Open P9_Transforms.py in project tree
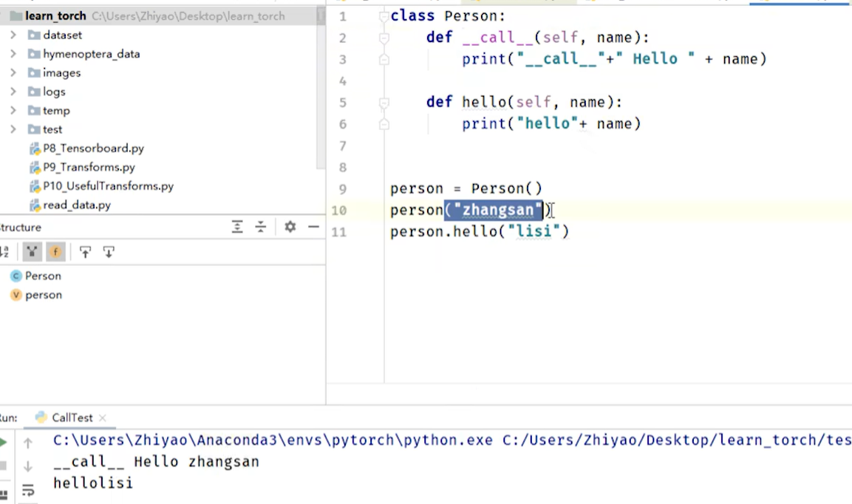 point(89,167)
